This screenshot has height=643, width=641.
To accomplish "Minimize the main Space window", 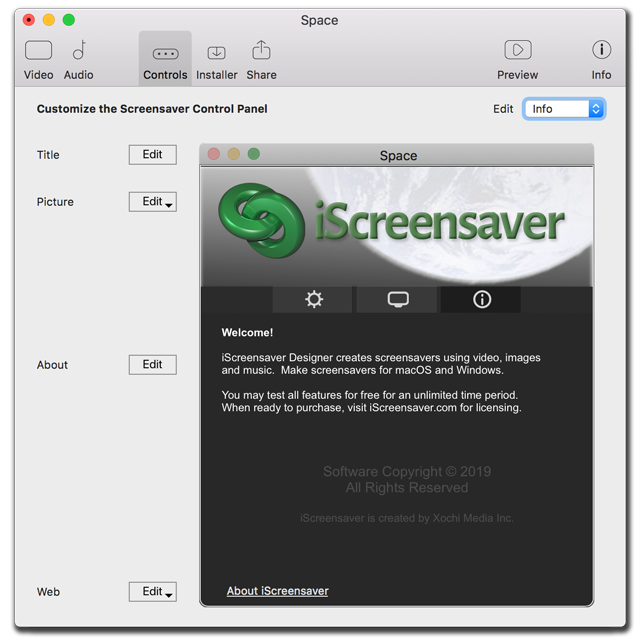I will click(49, 20).
